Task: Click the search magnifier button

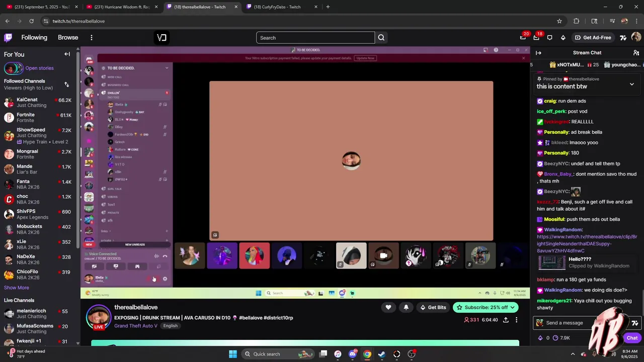Action: coord(381,38)
